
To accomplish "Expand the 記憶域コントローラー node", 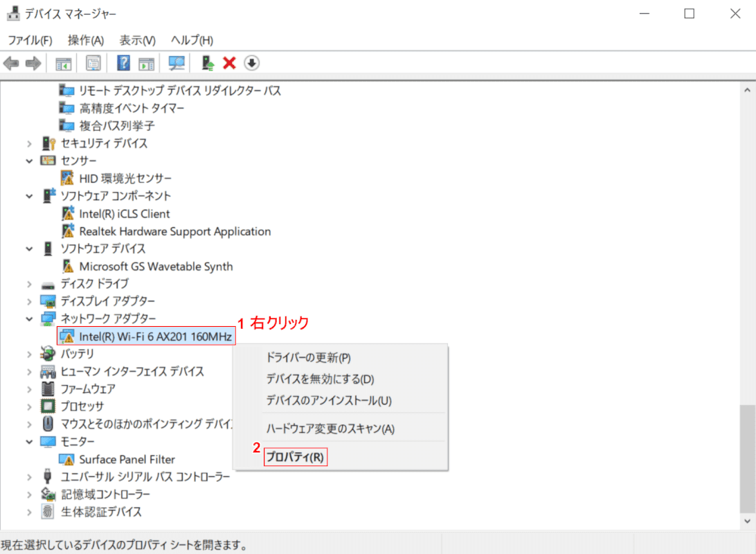I will point(29,494).
